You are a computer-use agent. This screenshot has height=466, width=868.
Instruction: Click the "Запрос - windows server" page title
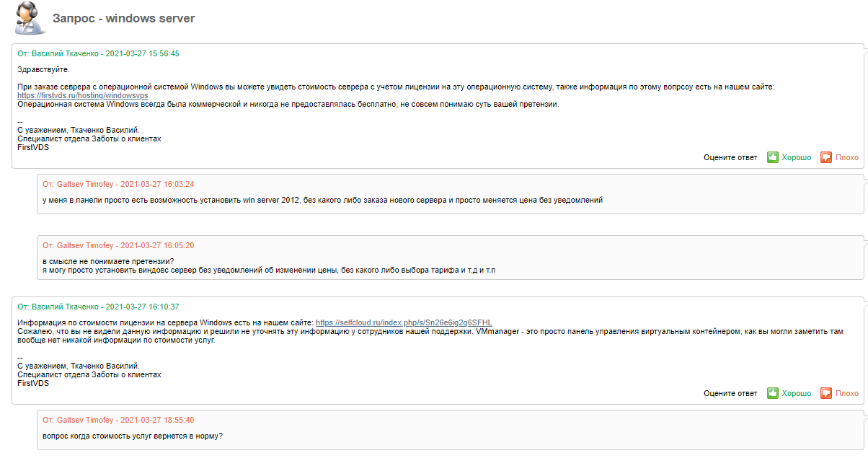[123, 18]
